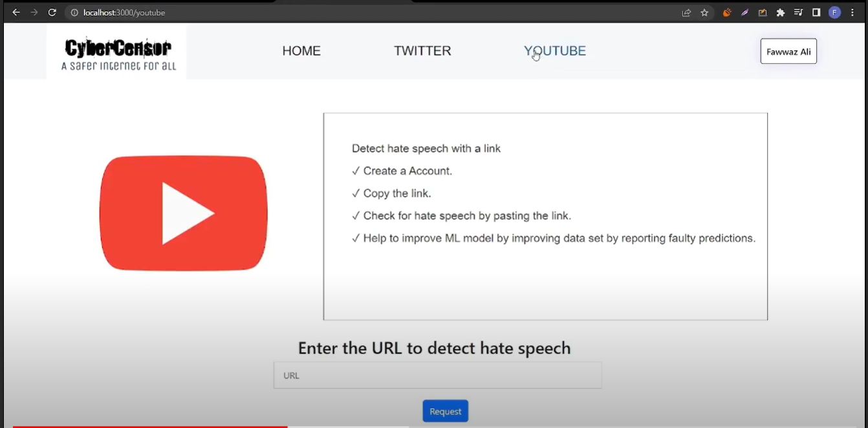This screenshot has height=428, width=868.
Task: Click 'Enter the URL to detect hate speech' heading
Action: [x=434, y=348]
